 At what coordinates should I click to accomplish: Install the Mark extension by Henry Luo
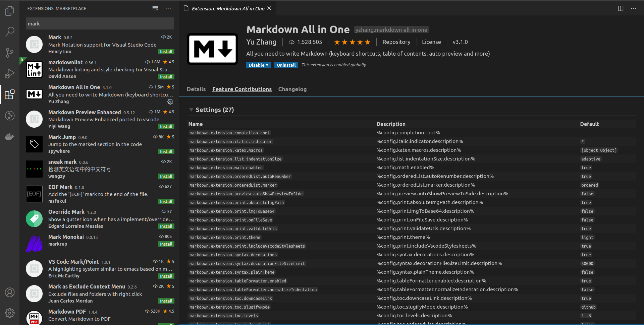[x=166, y=52]
